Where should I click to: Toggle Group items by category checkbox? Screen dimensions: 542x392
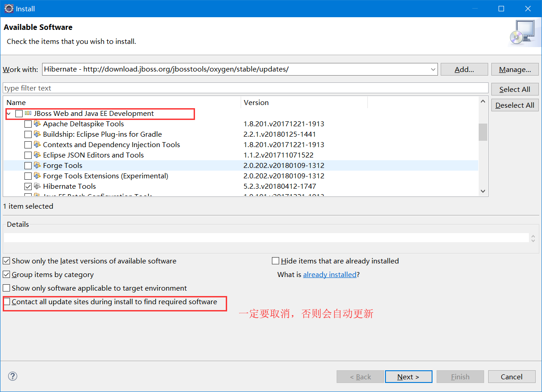pyautogui.click(x=6, y=274)
